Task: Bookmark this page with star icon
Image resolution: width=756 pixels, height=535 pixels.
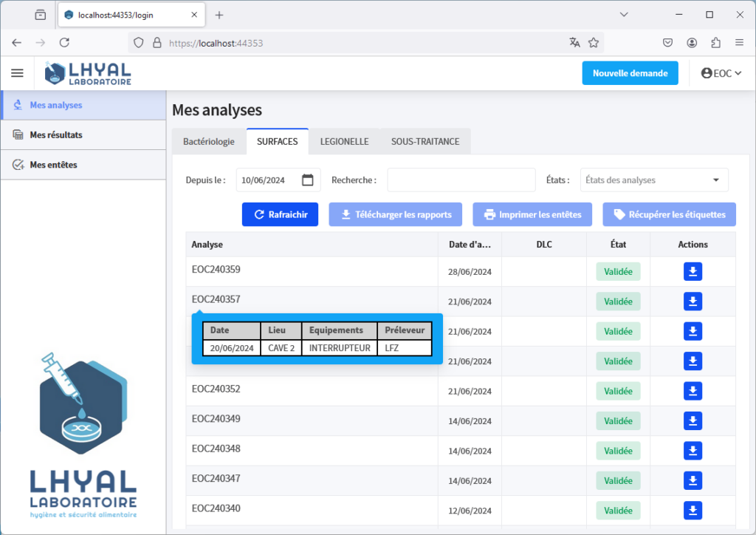Action: pos(594,42)
